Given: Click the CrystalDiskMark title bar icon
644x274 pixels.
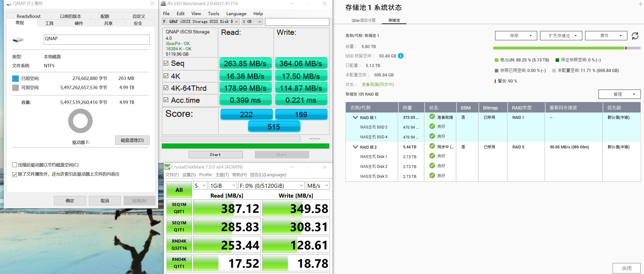Looking at the screenshot, I should pyautogui.click(x=167, y=167).
